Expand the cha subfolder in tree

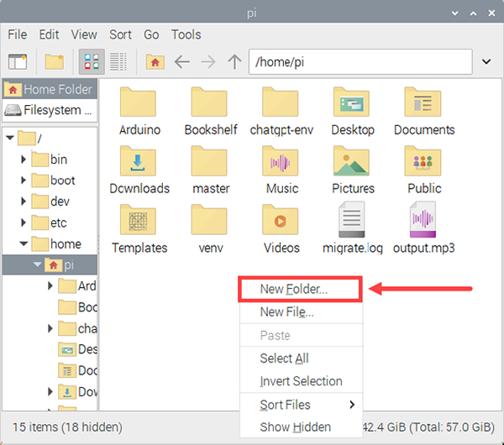coord(50,328)
